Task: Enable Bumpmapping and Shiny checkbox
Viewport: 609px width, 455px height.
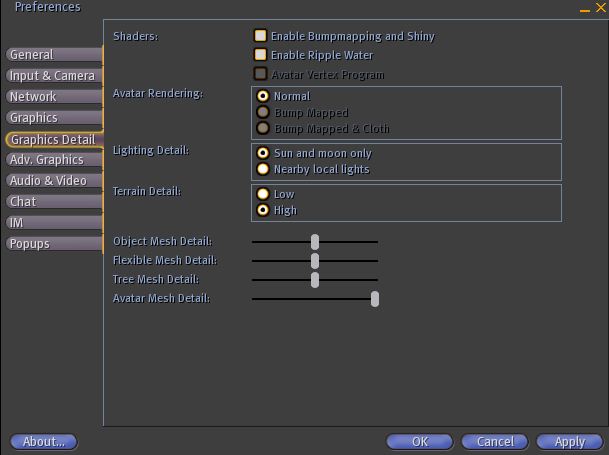Action: point(261,36)
